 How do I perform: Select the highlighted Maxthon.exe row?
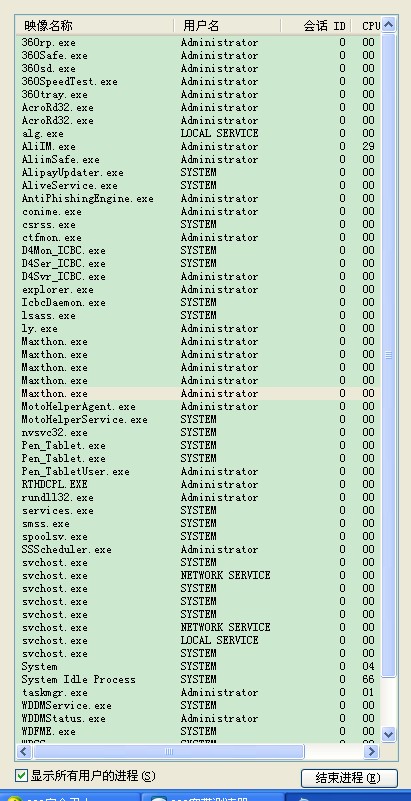tap(199, 393)
